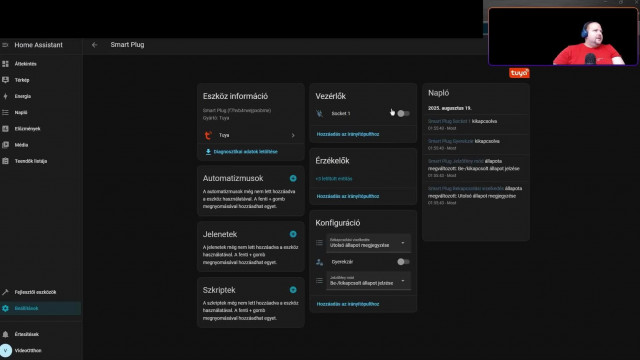Click Diagnosztikai adatok letöltése download link
The image size is (640, 360).
pos(241,151)
